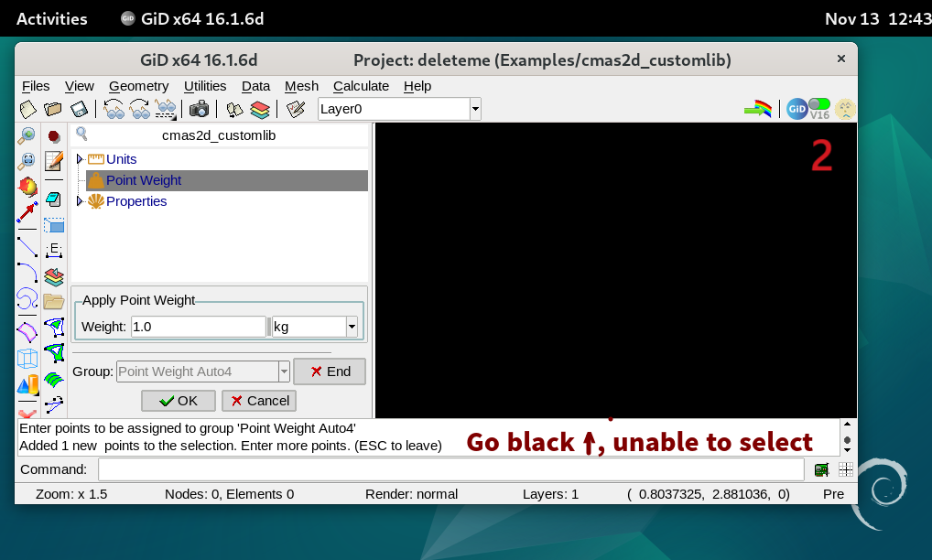The height and width of the screenshot is (560, 932).
Task: Open the kg unit dropdown
Action: click(352, 327)
